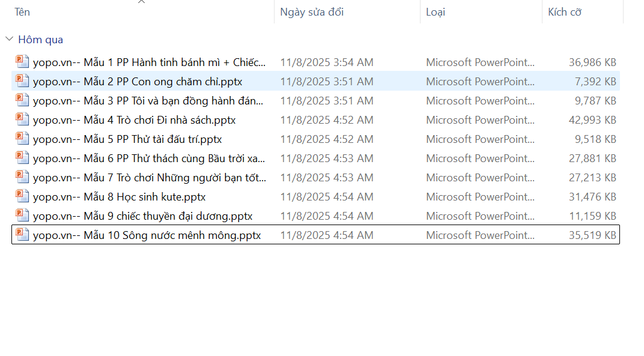
Task: Select icon of Mẫu 4 Trò chơi Đi nhà sách
Action: pos(22,119)
